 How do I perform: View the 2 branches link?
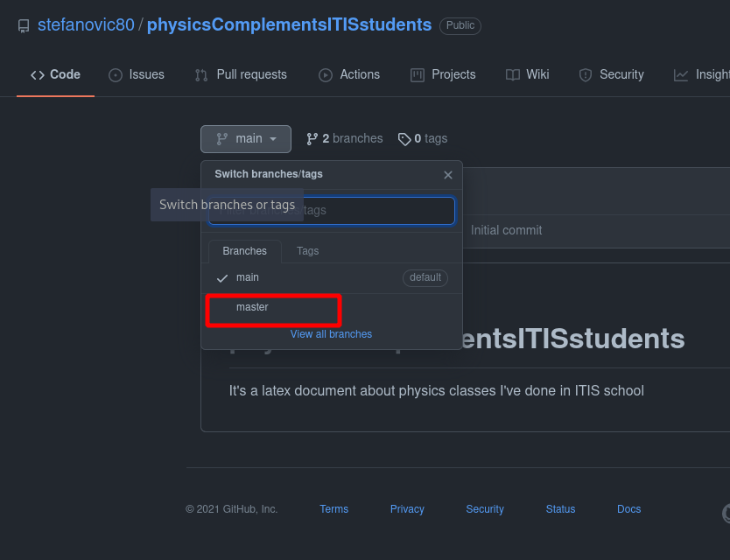tap(345, 139)
